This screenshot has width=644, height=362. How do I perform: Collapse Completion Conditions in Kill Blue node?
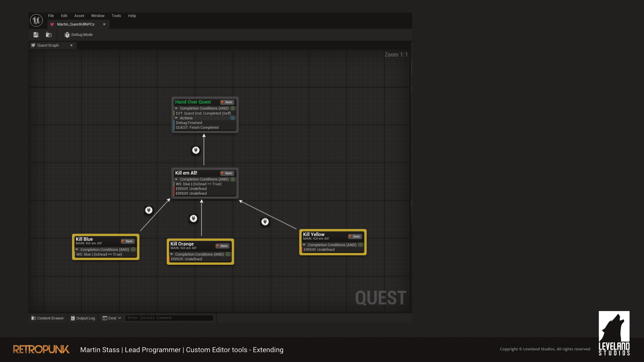pos(77,250)
